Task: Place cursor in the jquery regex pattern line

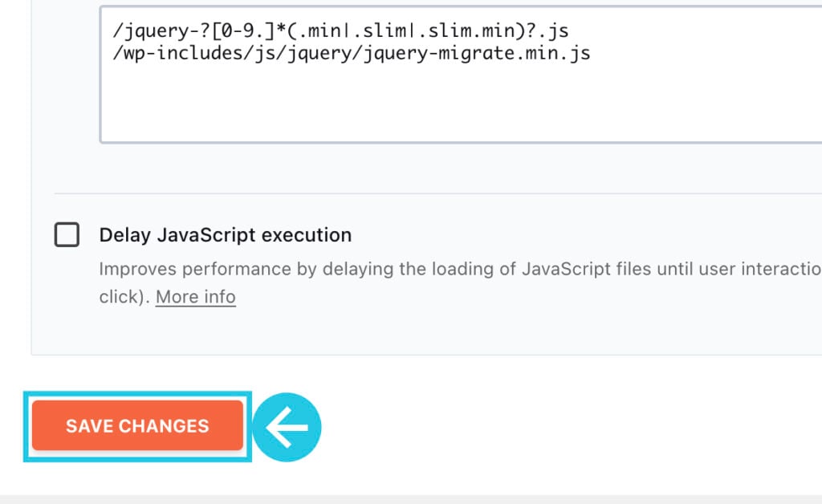Action: coord(340,30)
